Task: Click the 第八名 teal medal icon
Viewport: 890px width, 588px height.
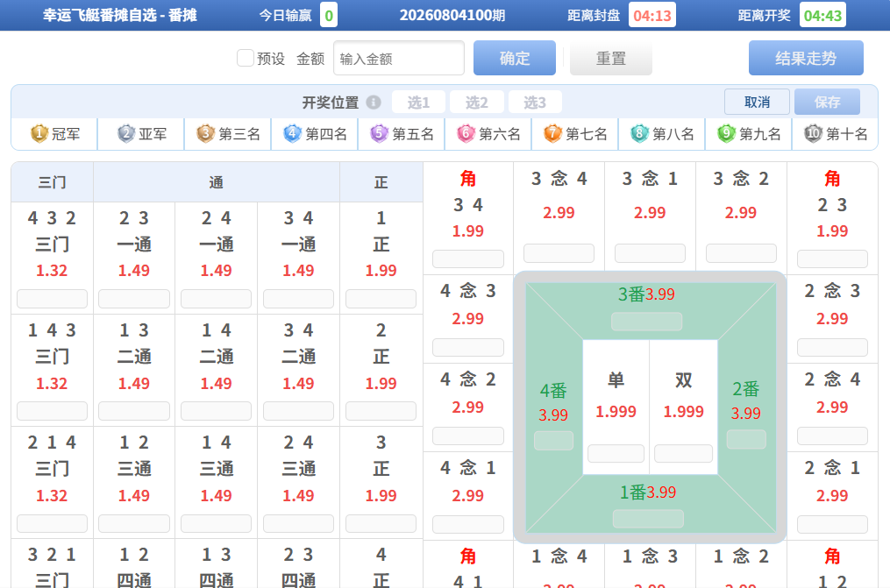Action: pos(640,134)
